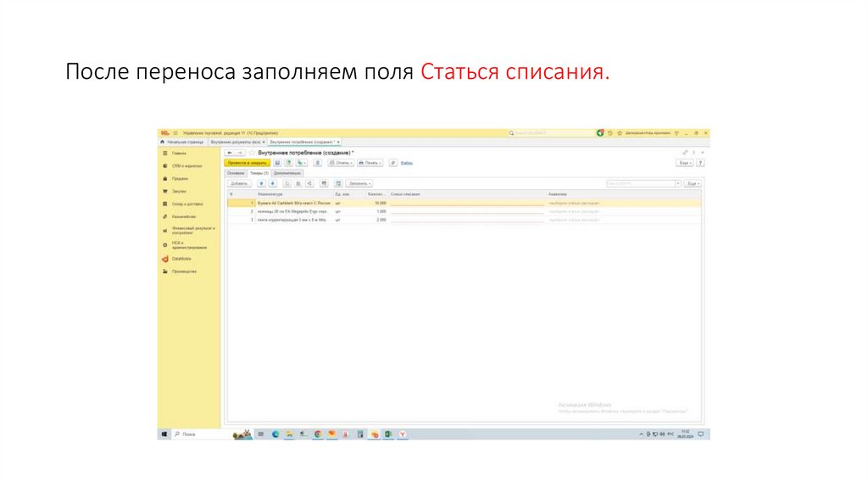Click the table search input field

pos(640,183)
